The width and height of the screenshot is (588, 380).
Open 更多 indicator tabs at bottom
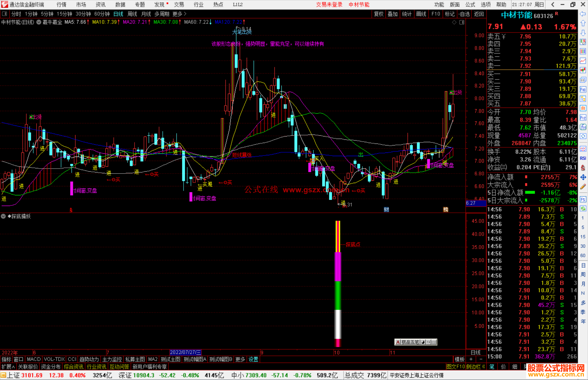point(240,359)
